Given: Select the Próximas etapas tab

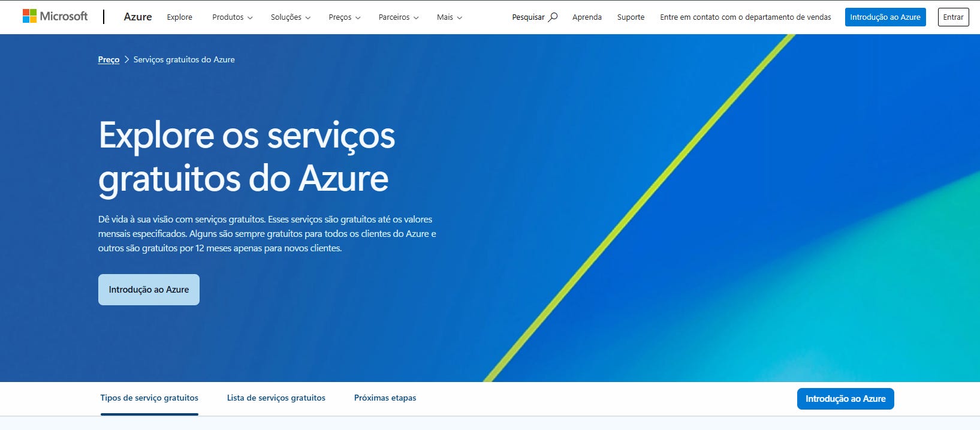Looking at the screenshot, I should click(x=385, y=398).
